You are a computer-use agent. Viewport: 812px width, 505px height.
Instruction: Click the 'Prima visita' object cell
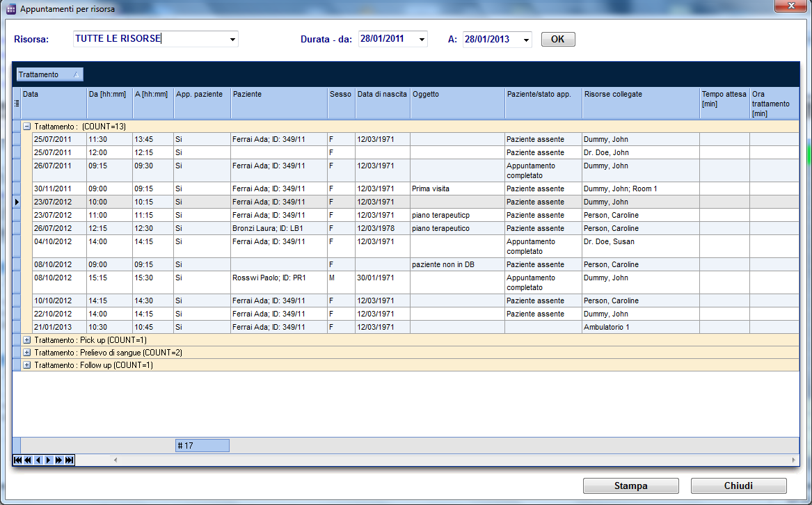pyautogui.click(x=458, y=189)
